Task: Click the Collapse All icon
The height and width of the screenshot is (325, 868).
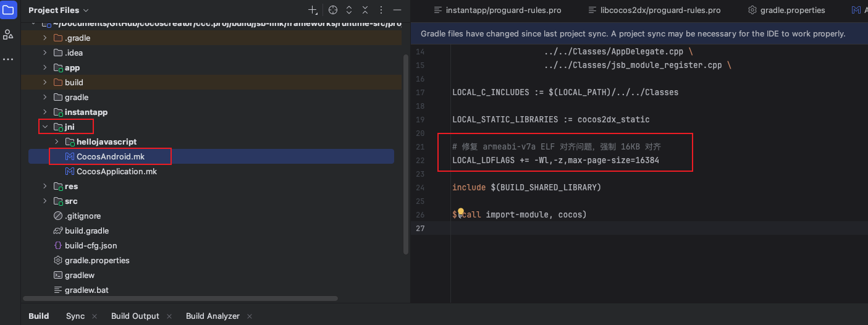Action: click(x=365, y=11)
